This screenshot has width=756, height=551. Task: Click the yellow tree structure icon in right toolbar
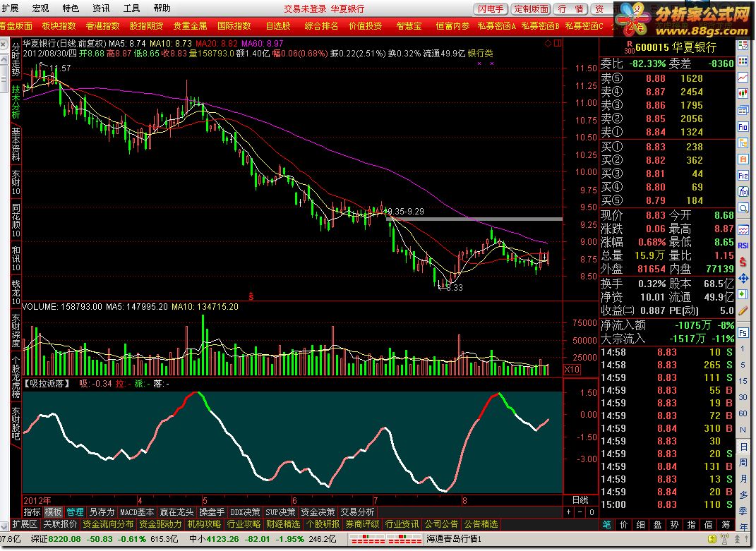(743, 143)
